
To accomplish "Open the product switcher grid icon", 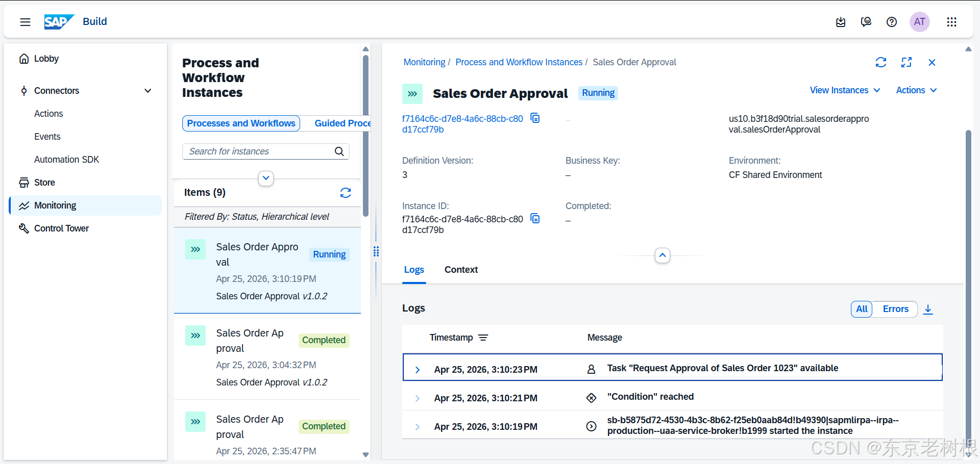I will pyautogui.click(x=951, y=22).
